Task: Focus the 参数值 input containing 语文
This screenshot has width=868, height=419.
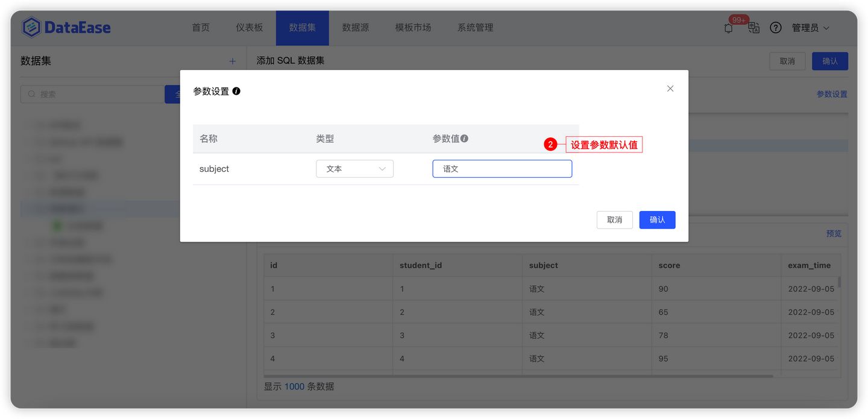Action: pos(502,169)
